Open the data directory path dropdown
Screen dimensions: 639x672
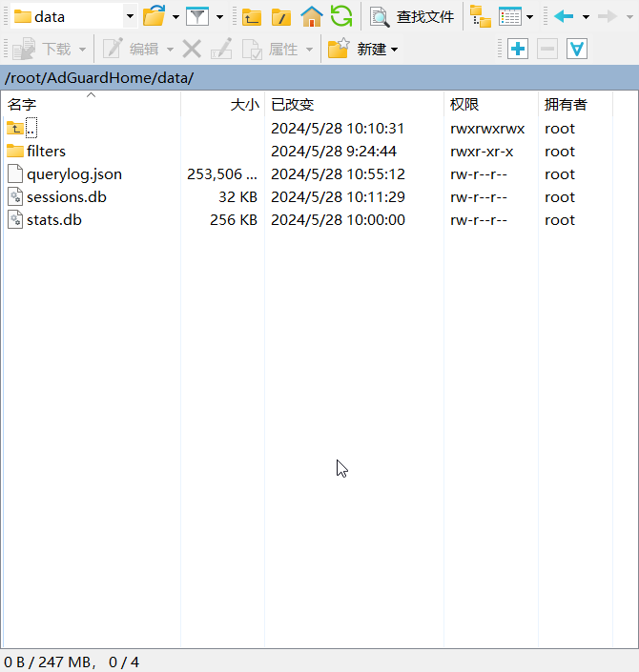click(130, 16)
